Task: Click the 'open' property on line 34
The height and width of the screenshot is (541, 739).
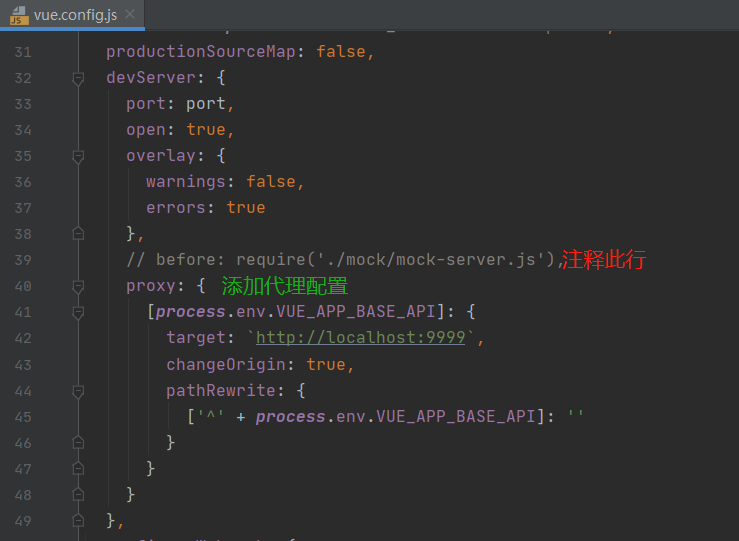Action: 146,129
